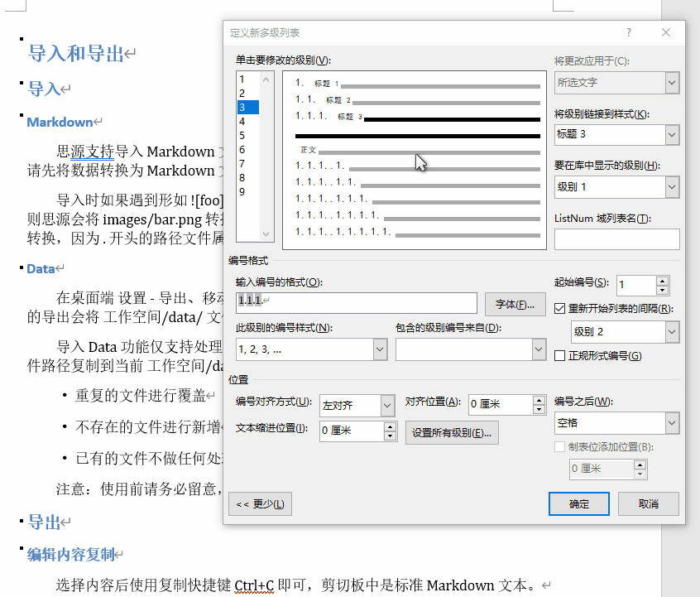Uncheck the 重新开始列表的间隔 checkbox

point(558,307)
